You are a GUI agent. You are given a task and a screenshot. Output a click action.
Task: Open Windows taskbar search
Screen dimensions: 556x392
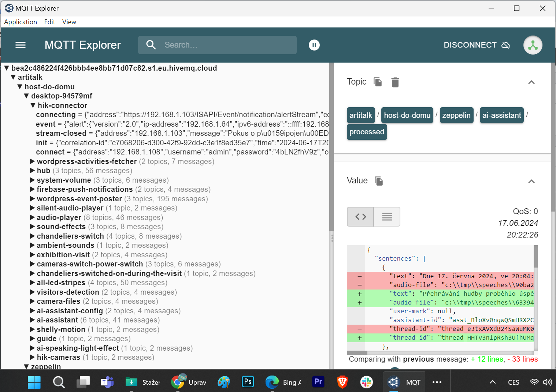point(59,382)
